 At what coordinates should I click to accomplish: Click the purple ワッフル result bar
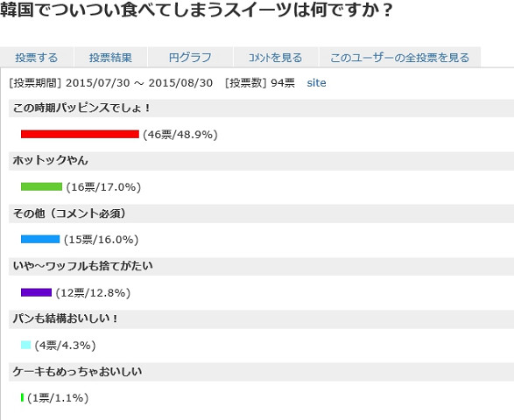point(37,292)
